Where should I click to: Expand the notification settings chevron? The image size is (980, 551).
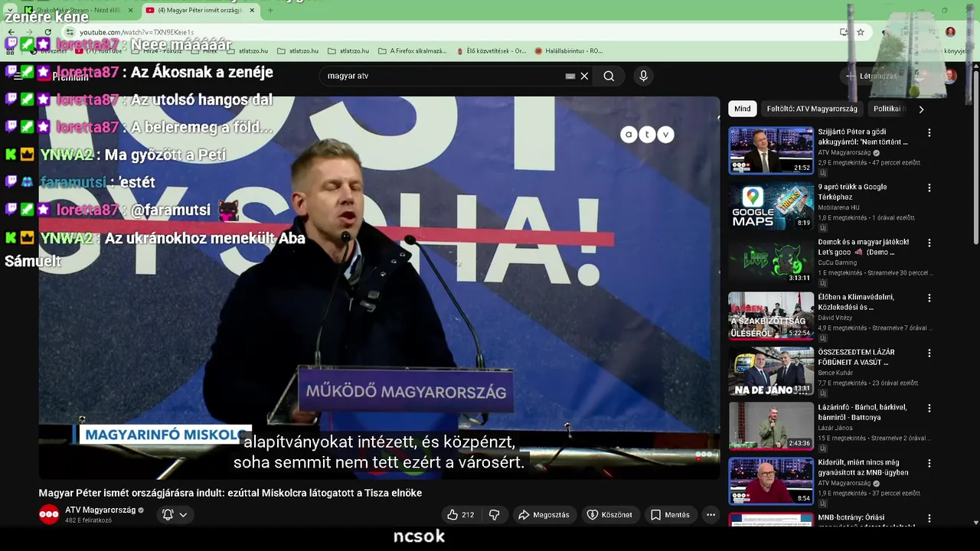click(x=183, y=515)
